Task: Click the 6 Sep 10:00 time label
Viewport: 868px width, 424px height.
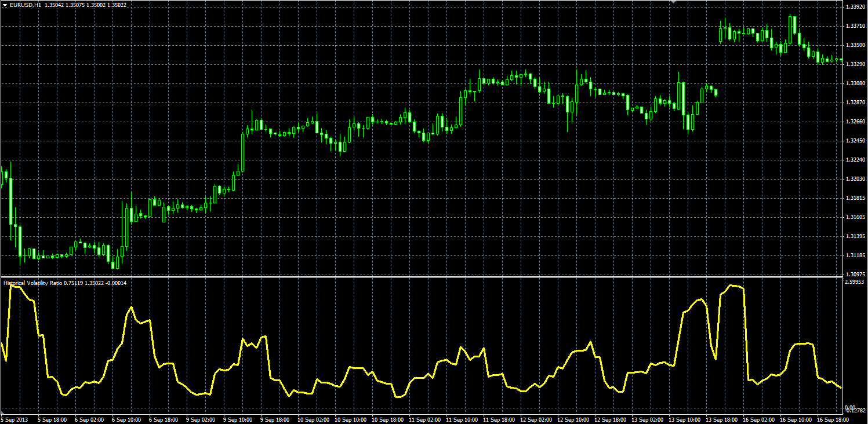Action: [126, 419]
